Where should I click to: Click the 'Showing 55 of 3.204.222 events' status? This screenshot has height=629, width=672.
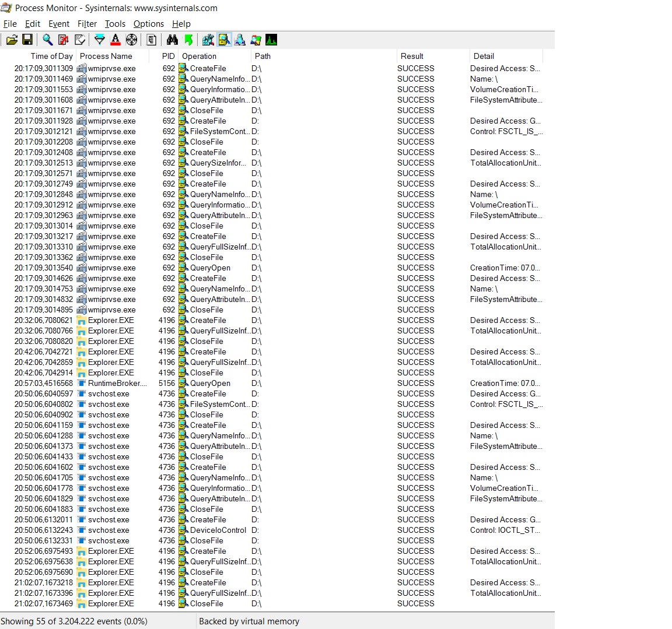pos(74,621)
